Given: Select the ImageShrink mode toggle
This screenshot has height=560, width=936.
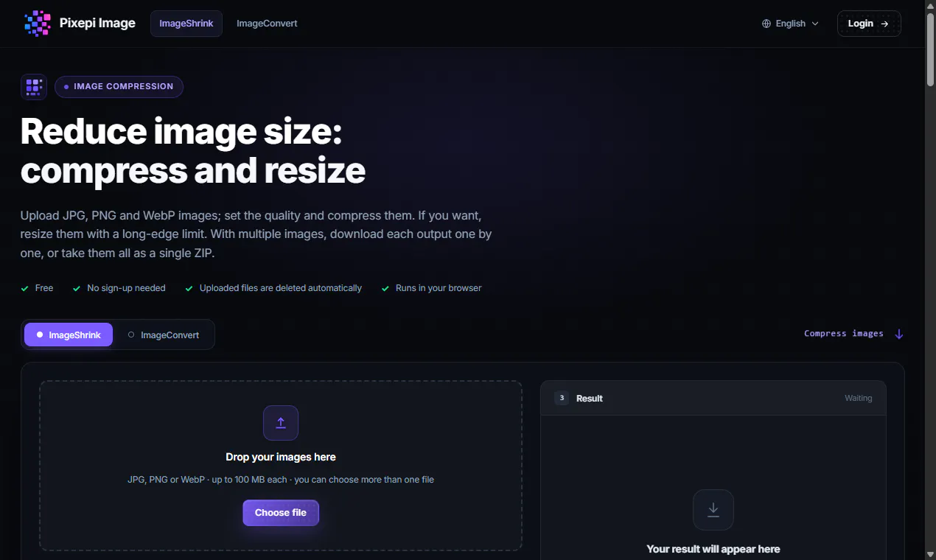Looking at the screenshot, I should pyautogui.click(x=69, y=335).
